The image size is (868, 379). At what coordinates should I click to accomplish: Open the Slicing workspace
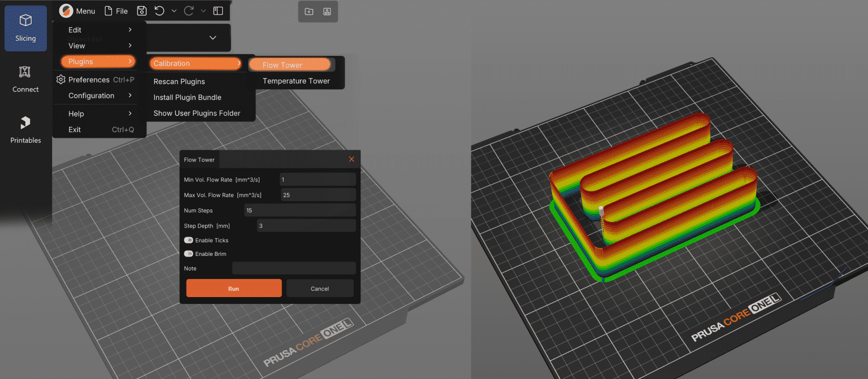tap(25, 28)
